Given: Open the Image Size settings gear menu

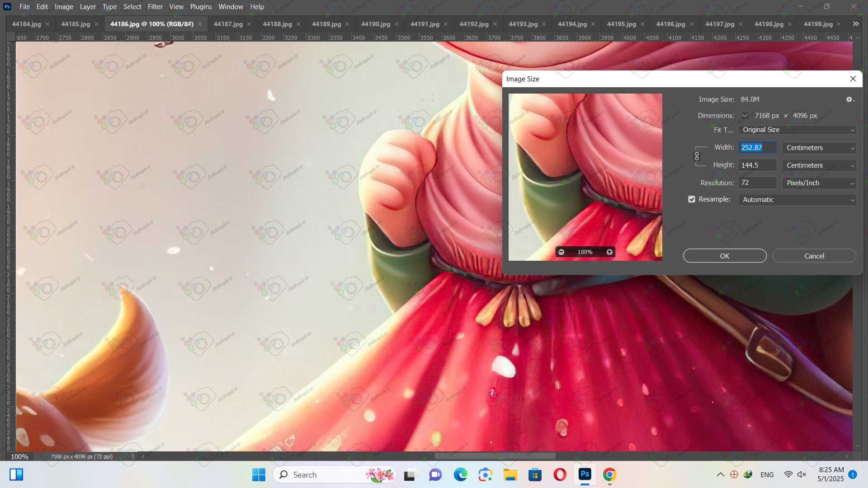Looking at the screenshot, I should (x=850, y=99).
